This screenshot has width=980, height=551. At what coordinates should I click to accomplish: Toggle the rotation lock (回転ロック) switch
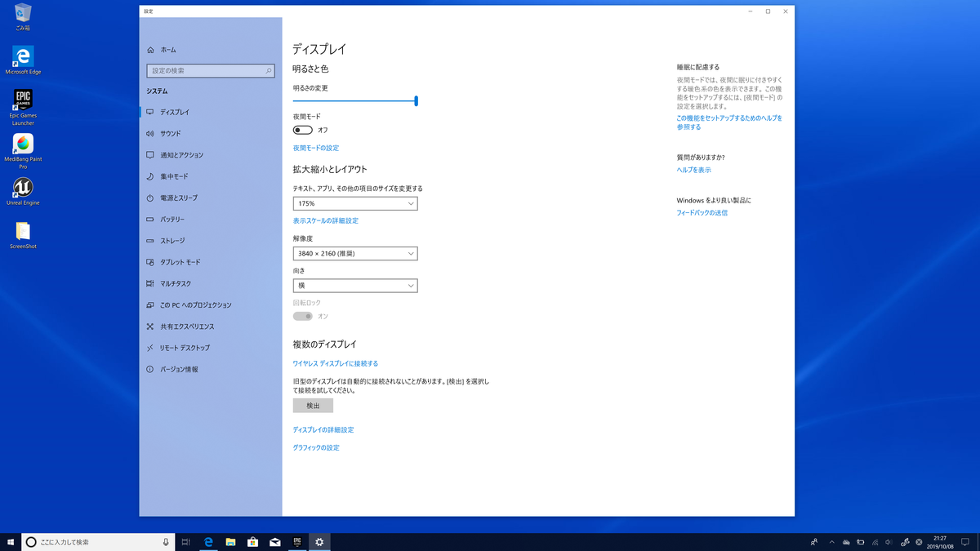303,316
